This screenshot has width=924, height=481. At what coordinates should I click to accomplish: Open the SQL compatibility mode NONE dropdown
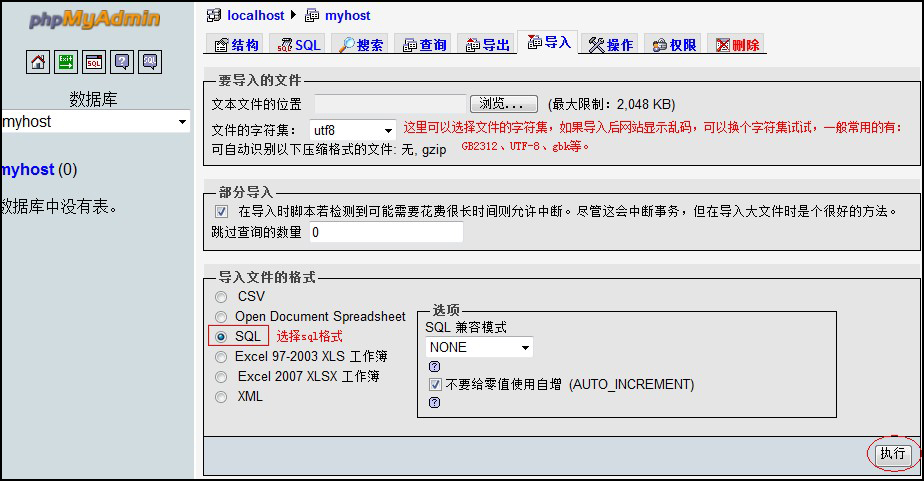click(479, 347)
